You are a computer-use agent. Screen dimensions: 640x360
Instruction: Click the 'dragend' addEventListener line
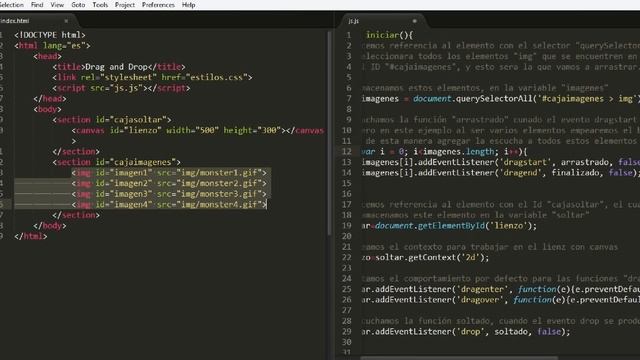point(501,173)
